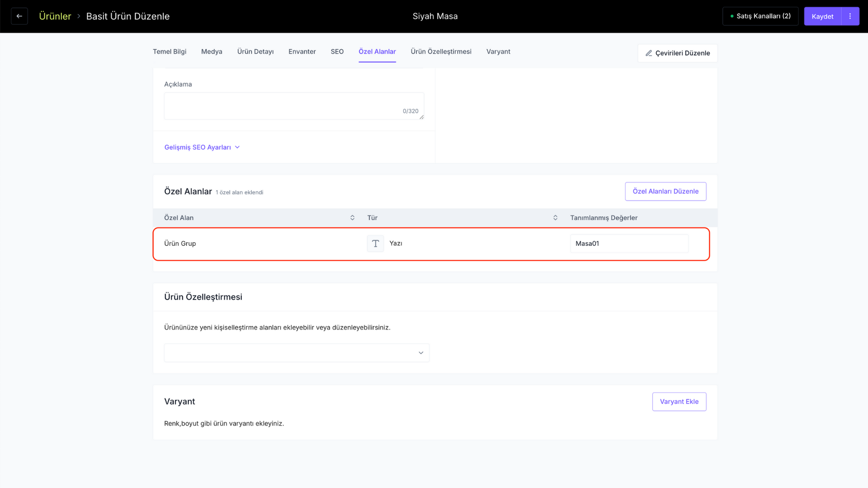Click the Kaydet button
This screenshot has width=868, height=488.
tap(822, 16)
